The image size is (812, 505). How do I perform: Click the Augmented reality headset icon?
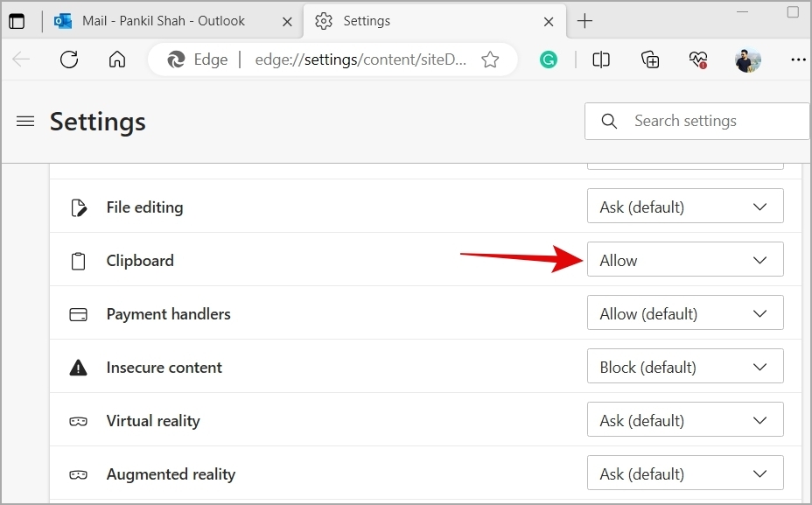(78, 474)
